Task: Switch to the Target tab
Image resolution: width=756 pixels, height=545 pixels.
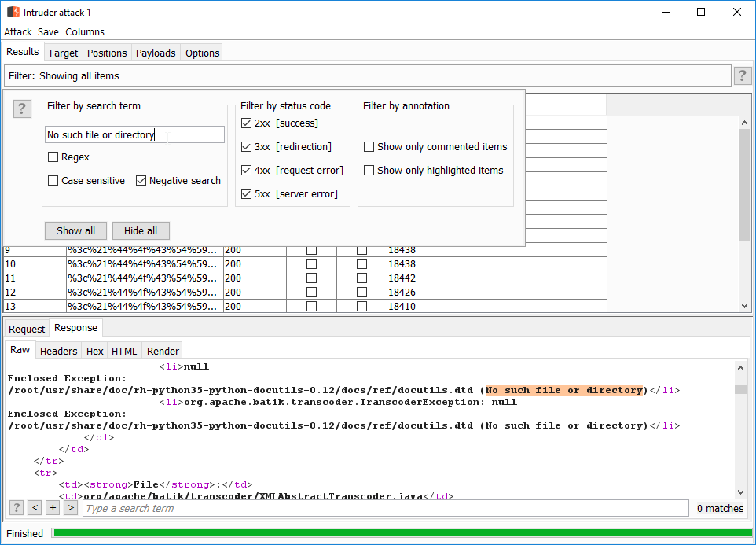Action: [x=63, y=53]
